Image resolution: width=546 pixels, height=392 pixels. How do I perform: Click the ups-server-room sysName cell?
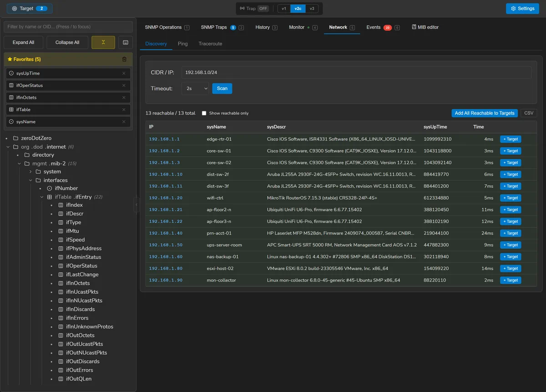[224, 245]
